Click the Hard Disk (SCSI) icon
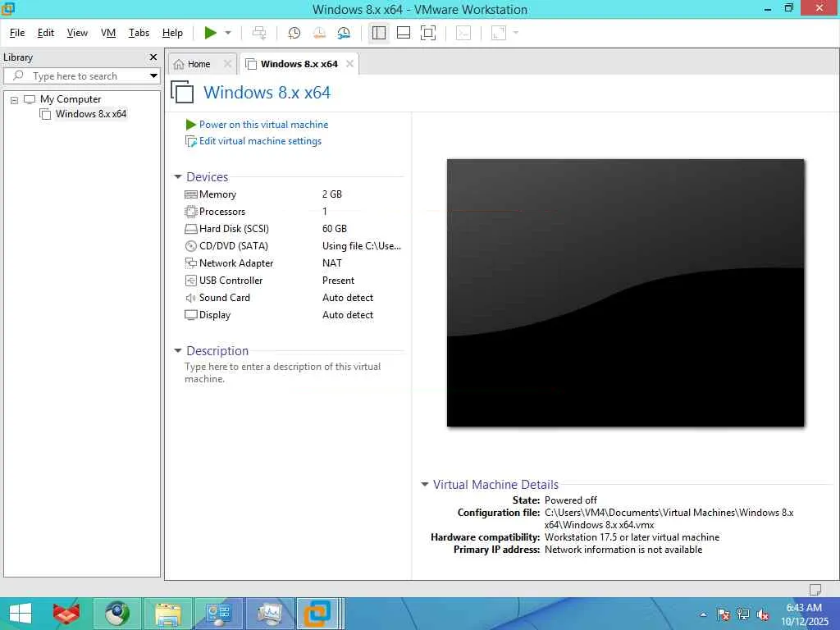 190,229
